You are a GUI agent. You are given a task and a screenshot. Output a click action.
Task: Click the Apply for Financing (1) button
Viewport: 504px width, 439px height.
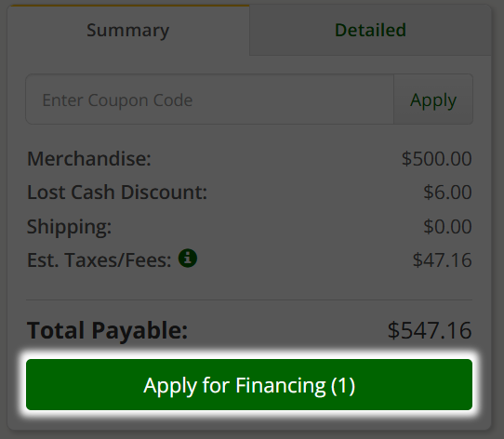coord(249,385)
